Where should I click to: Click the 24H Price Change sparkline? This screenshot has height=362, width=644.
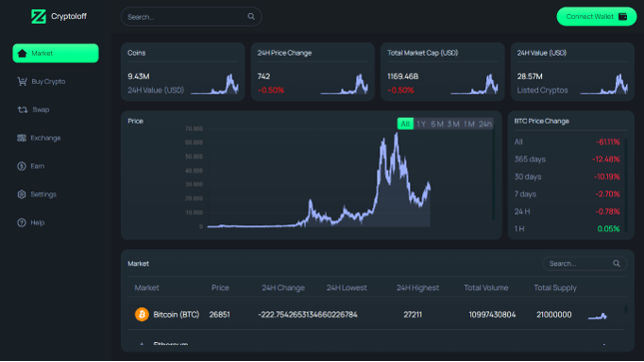click(x=344, y=85)
